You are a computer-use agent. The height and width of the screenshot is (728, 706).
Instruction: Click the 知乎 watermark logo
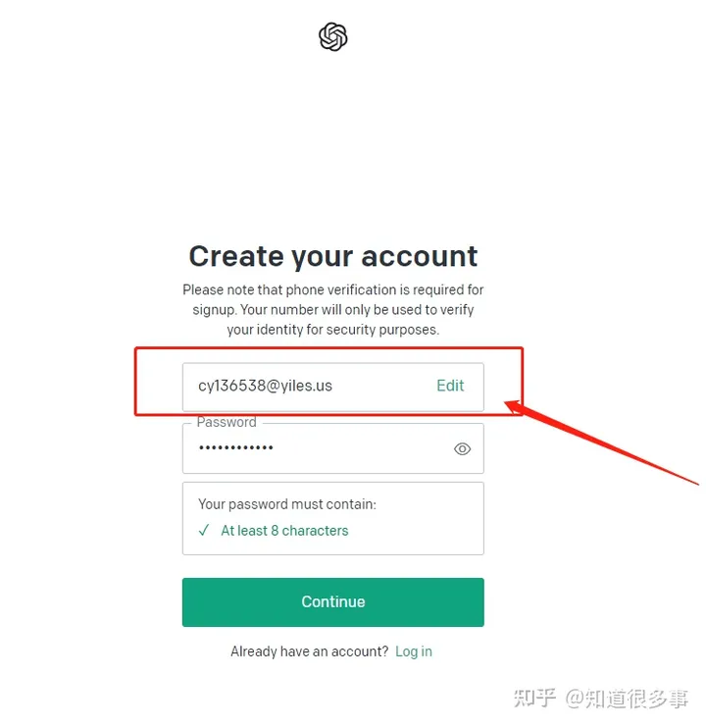pyautogui.click(x=534, y=699)
